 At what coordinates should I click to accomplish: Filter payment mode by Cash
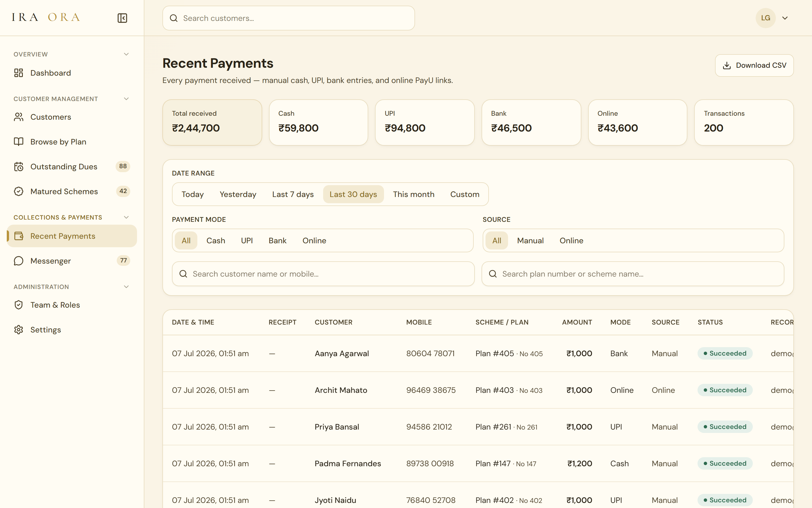pyautogui.click(x=216, y=240)
